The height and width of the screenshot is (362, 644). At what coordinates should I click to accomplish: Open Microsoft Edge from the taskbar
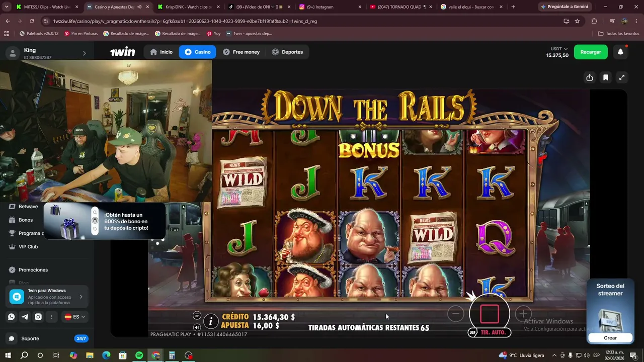click(106, 355)
